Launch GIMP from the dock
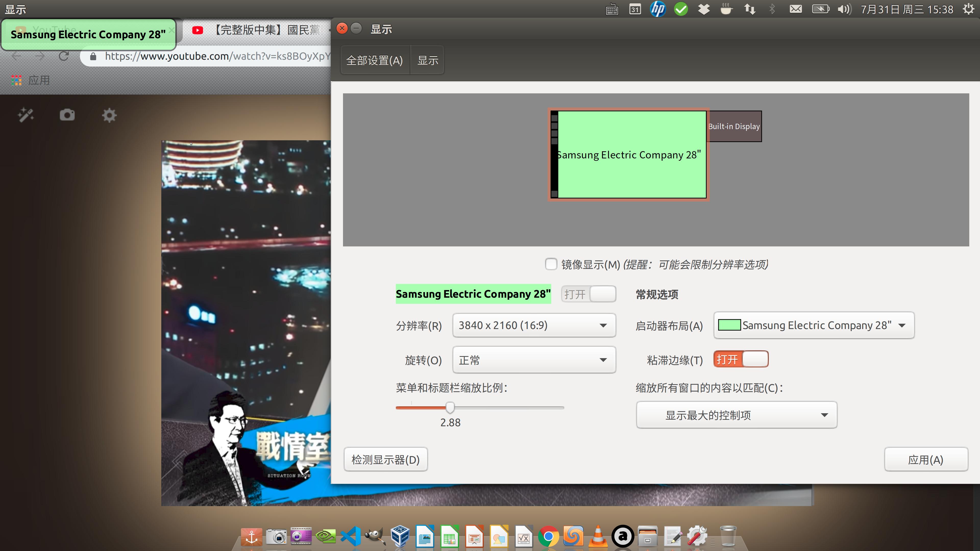The image size is (980, 551). tap(375, 536)
